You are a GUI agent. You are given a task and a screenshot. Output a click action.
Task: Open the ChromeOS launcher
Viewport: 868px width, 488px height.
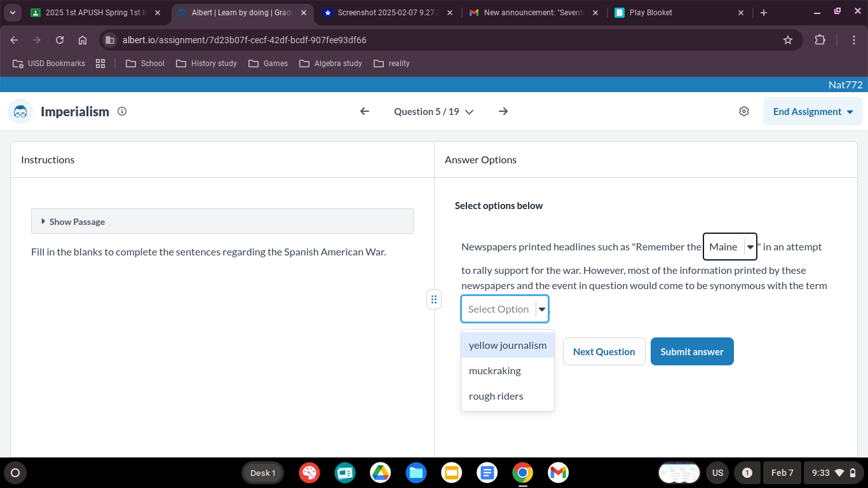coord(15,473)
